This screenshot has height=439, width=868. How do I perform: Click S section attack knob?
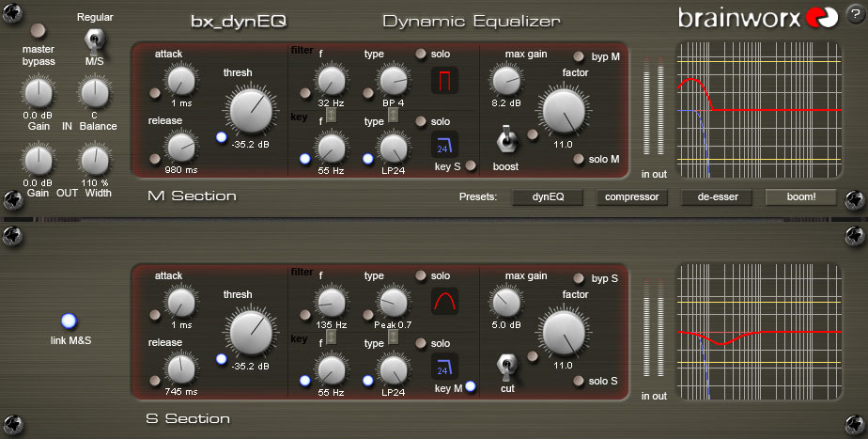coord(181,303)
